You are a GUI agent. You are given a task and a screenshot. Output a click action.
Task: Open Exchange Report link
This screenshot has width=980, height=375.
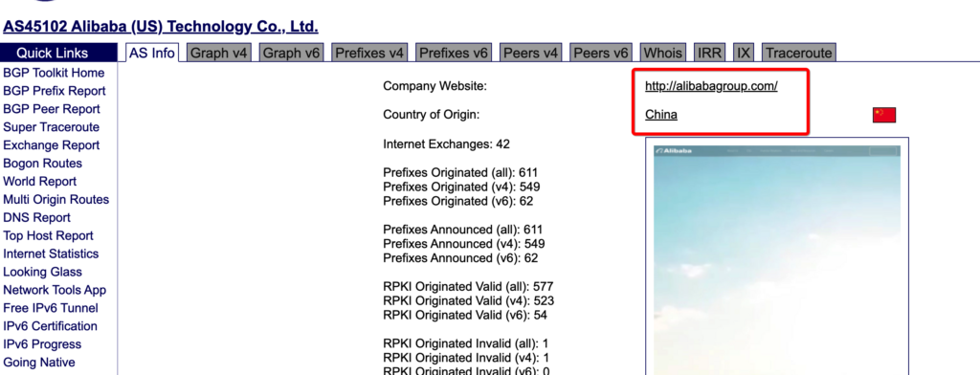click(x=52, y=145)
